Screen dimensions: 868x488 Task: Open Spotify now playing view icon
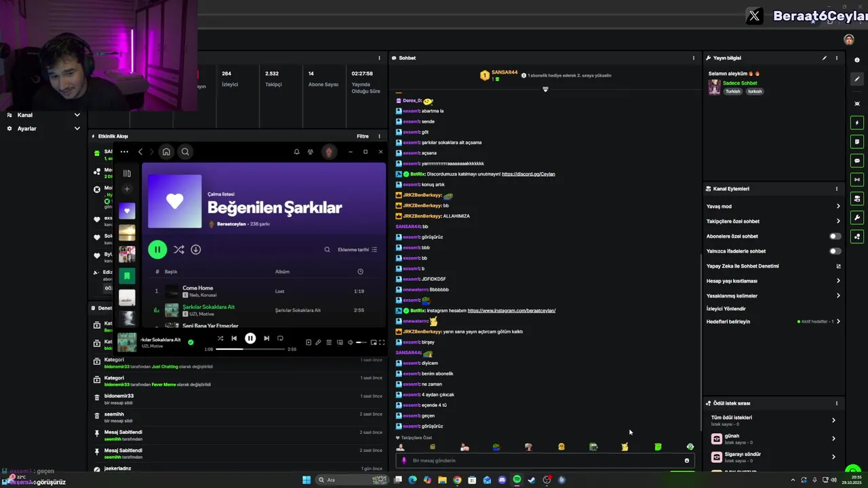308,342
